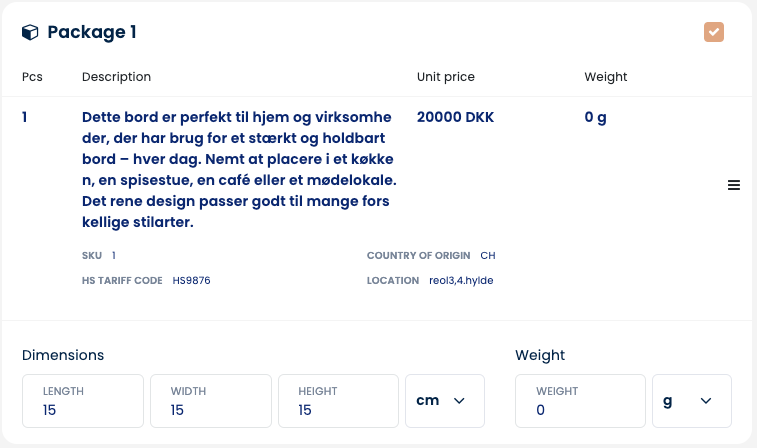The image size is (757, 448).
Task: Open the item row hamburger menu
Action: coord(733,185)
